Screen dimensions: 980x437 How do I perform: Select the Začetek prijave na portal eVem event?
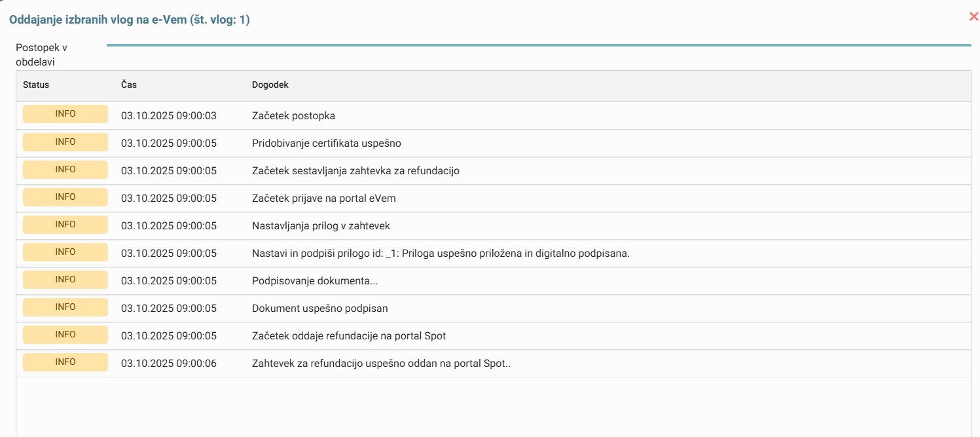pos(323,199)
